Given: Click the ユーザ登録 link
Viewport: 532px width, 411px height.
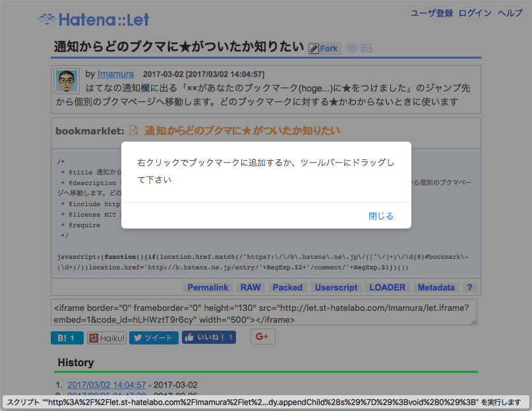Looking at the screenshot, I should [432, 13].
